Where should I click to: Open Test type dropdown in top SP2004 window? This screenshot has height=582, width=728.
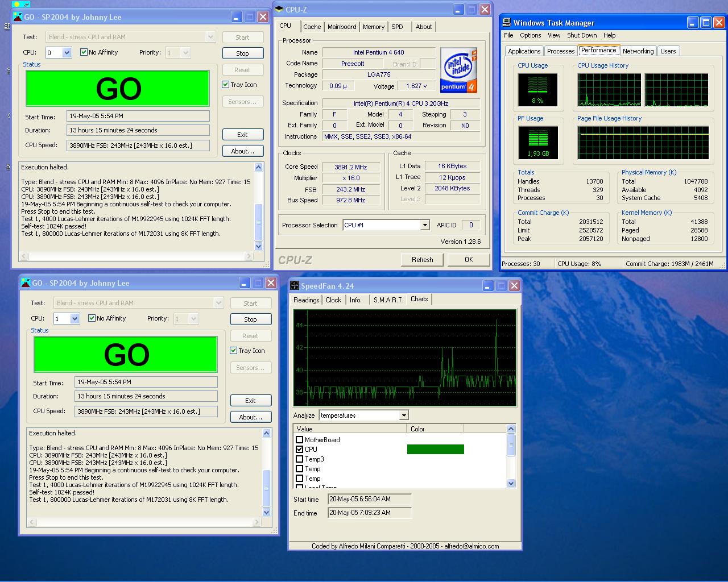click(x=210, y=37)
